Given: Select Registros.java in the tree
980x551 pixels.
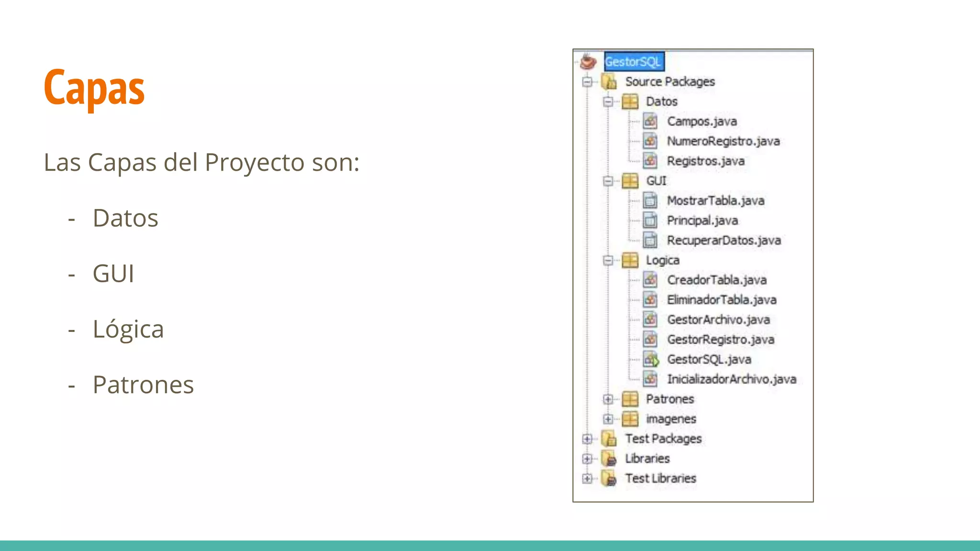Looking at the screenshot, I should coord(706,161).
